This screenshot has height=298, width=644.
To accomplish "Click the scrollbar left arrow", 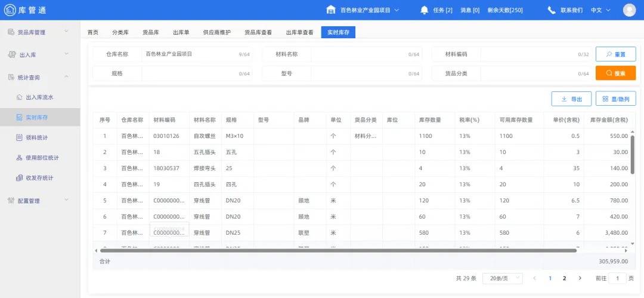I will (96, 250).
